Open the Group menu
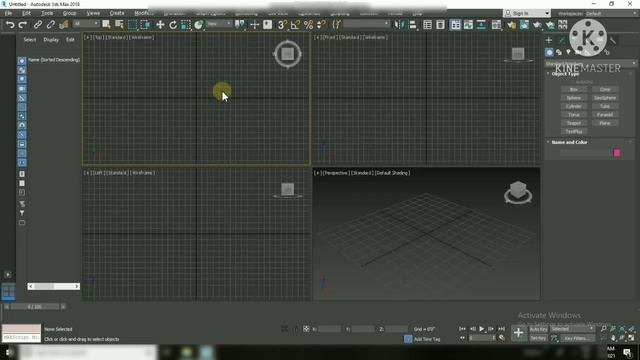The image size is (640, 360). 69,13
